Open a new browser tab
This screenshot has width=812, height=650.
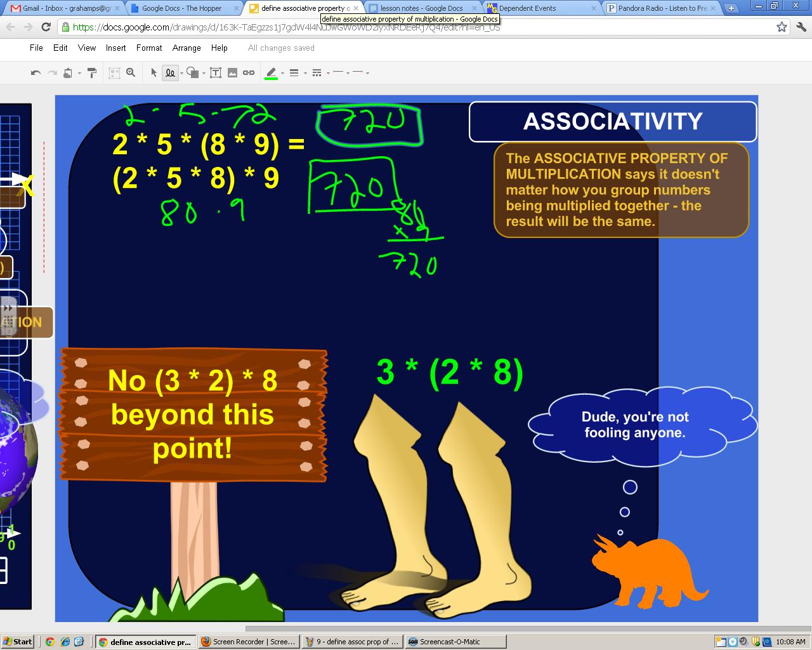(731, 8)
